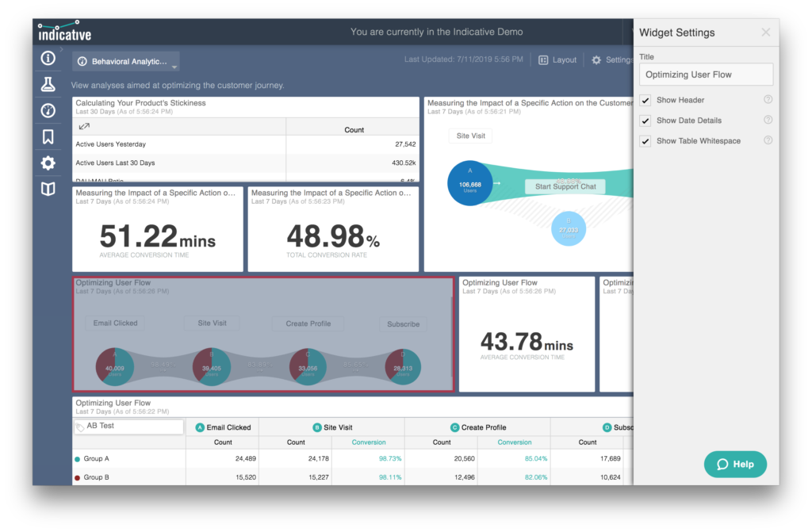Viewport: 812px width, 532px height.
Task: Click the expand arrows icon in Stickiness table
Action: 84,126
